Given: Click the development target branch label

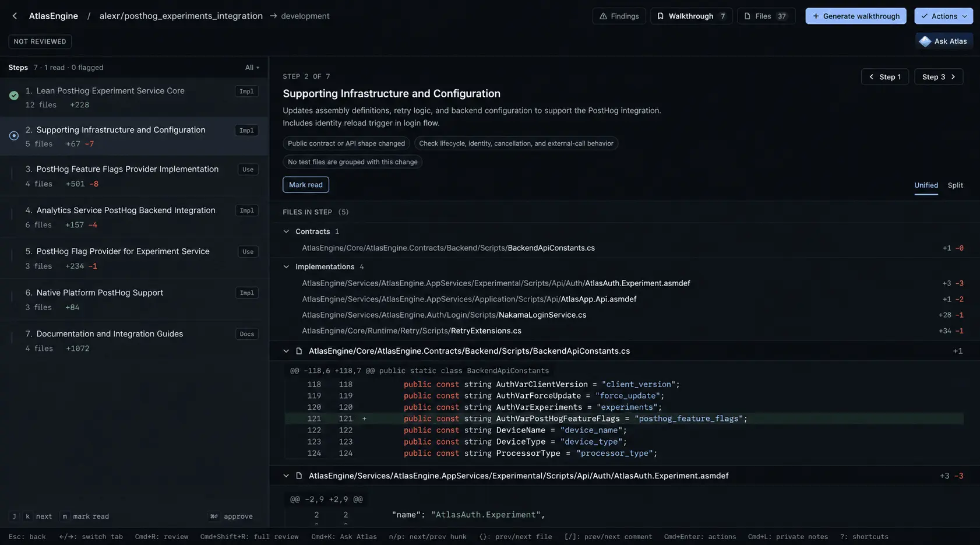Looking at the screenshot, I should (305, 16).
